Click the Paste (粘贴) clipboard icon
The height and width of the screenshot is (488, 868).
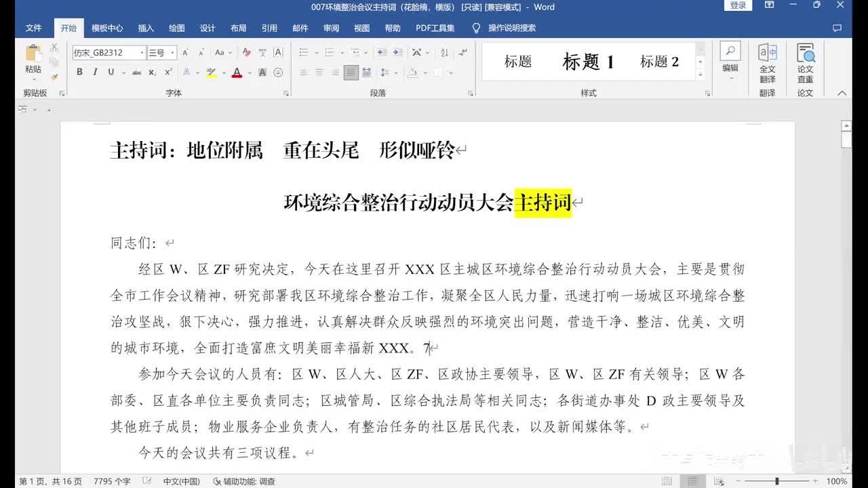(x=33, y=54)
